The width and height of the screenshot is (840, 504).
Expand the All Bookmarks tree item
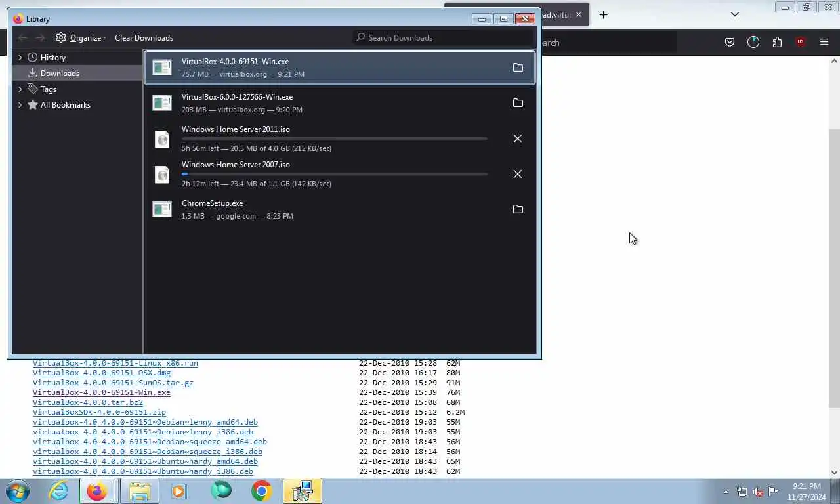pyautogui.click(x=20, y=105)
